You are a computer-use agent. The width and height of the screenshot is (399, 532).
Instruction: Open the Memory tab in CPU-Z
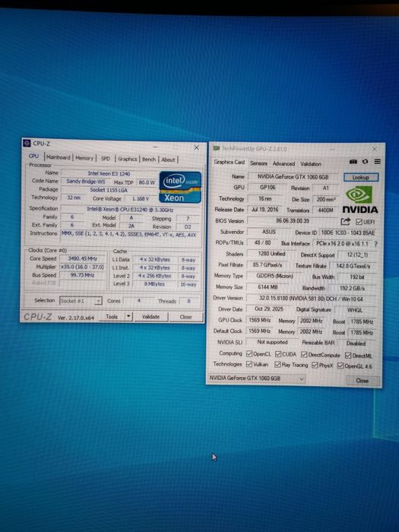[84, 158]
